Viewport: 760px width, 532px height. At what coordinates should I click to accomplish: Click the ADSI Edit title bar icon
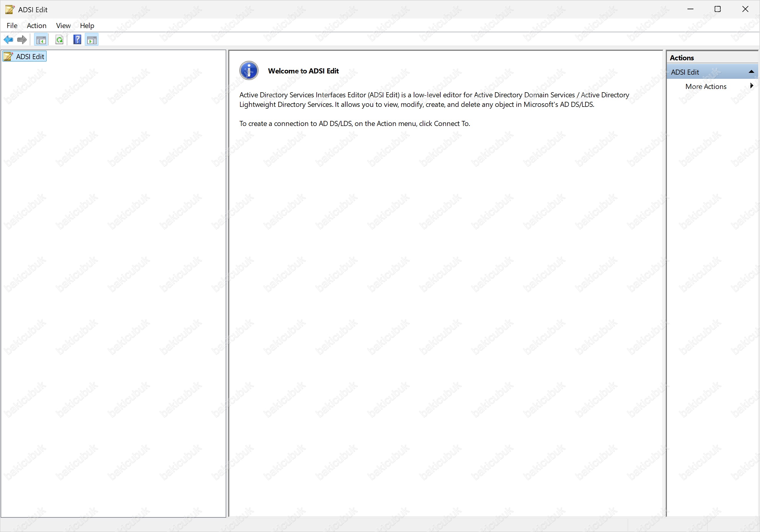pos(10,9)
